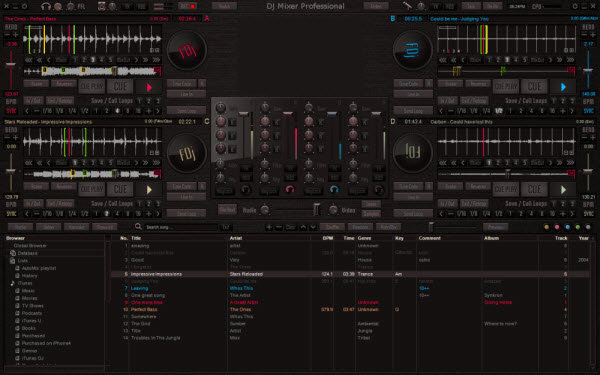This screenshot has height=375, width=600.
Task: Start playback on deck B with the blue play arrow
Action: (x=563, y=87)
